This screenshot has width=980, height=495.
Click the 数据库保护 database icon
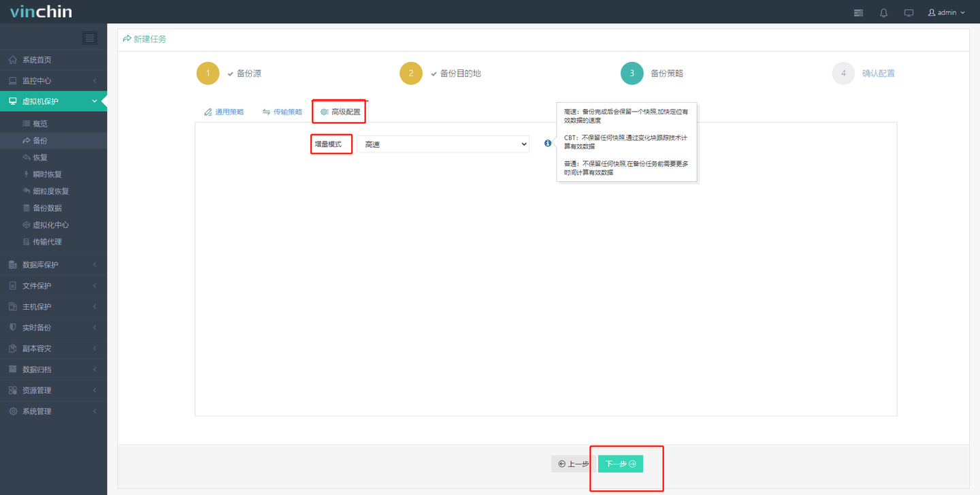[13, 265]
